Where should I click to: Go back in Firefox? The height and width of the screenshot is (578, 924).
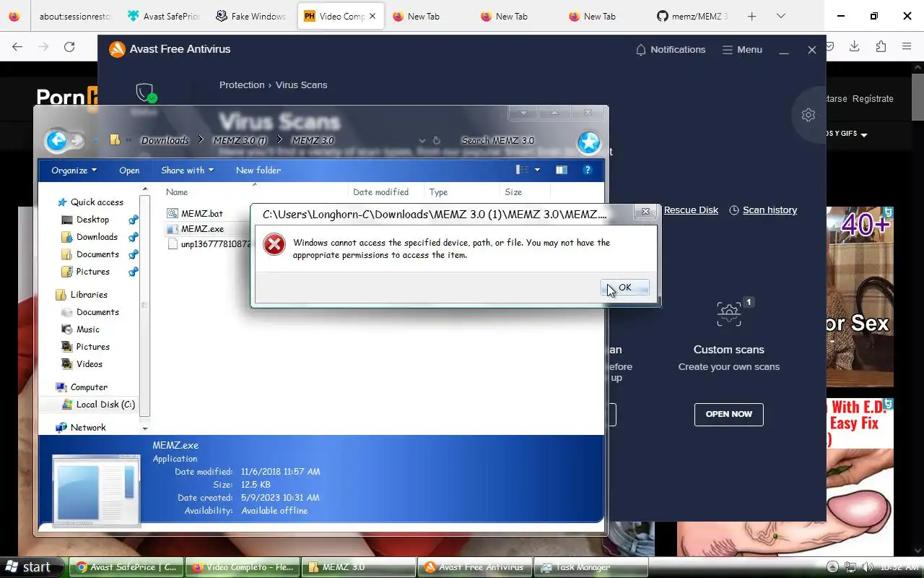coord(17,47)
